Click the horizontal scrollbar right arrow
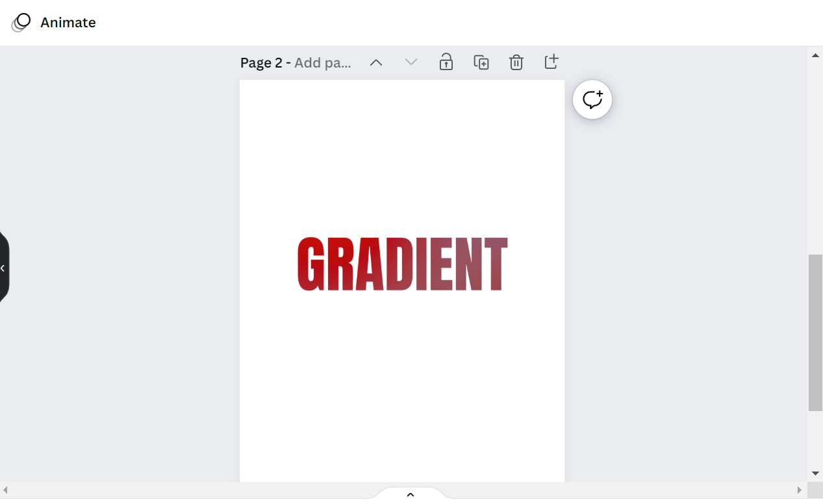The height and width of the screenshot is (504, 823). coord(800,490)
